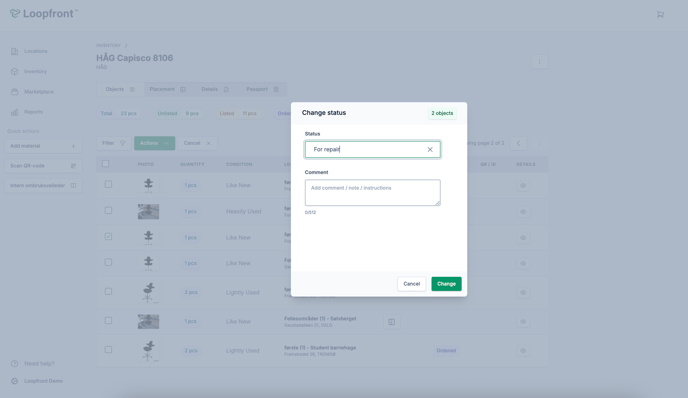Click the Loopfront logo
The height and width of the screenshot is (398, 688).
[43, 14]
